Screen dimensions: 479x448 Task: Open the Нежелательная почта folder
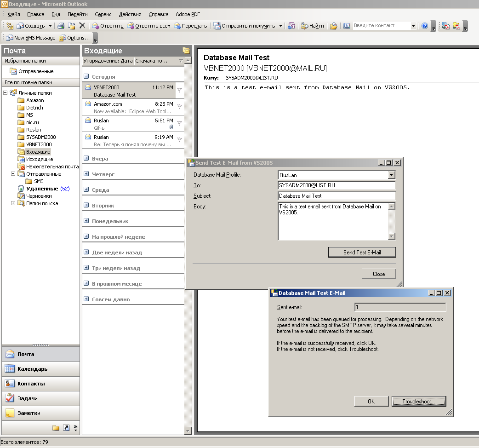pos(48,167)
